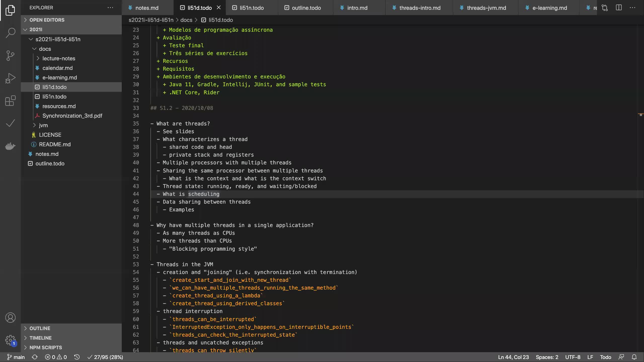Collapse the docs folder
The height and width of the screenshot is (362, 644).
point(71,49)
